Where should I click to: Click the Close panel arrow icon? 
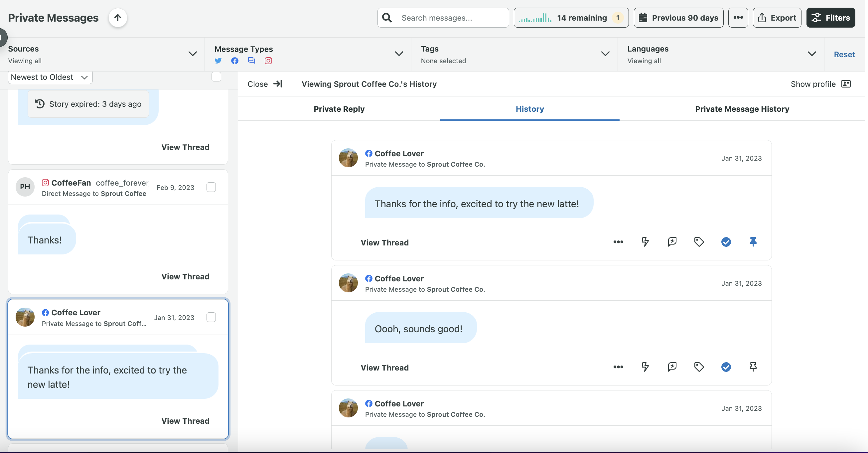tap(278, 83)
